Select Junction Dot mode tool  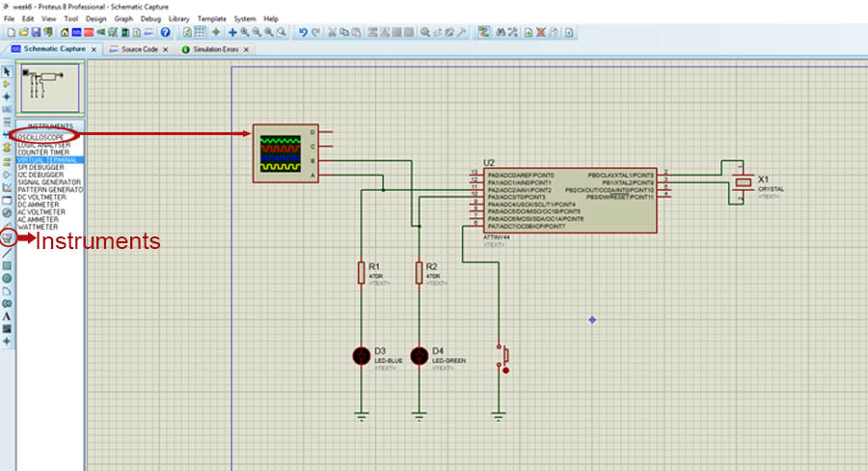[7, 97]
